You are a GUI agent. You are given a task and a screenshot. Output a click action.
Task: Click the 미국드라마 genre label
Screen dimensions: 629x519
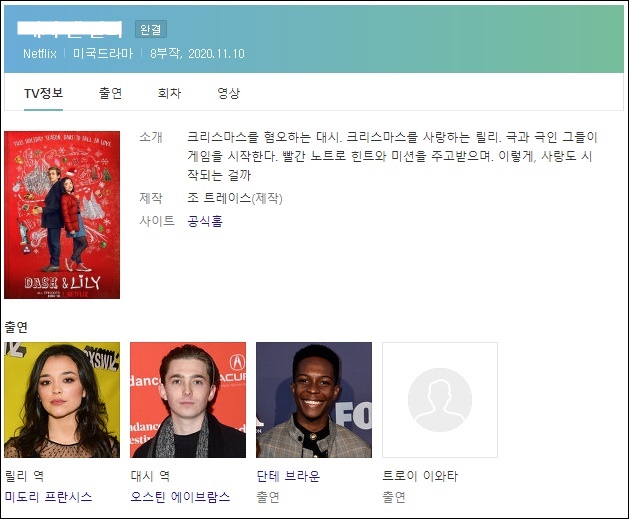click(x=103, y=54)
